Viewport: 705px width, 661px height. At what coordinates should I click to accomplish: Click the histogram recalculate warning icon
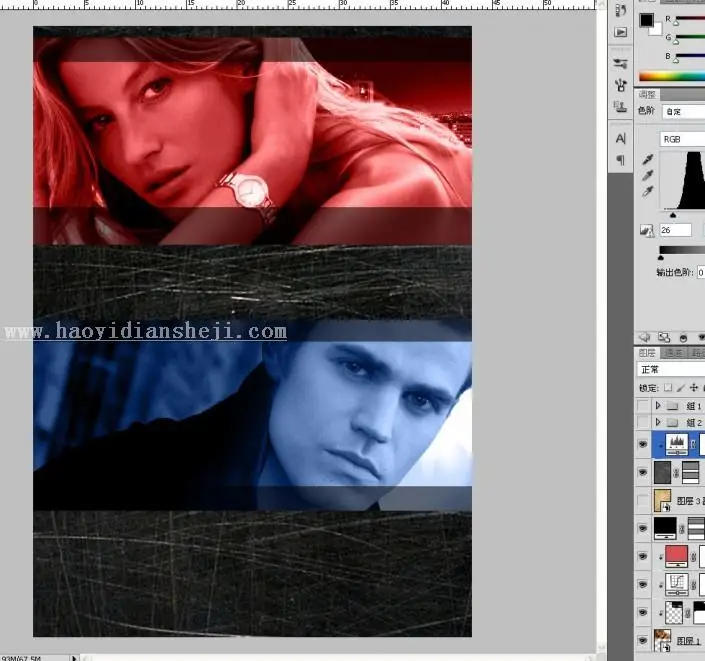coord(647,230)
